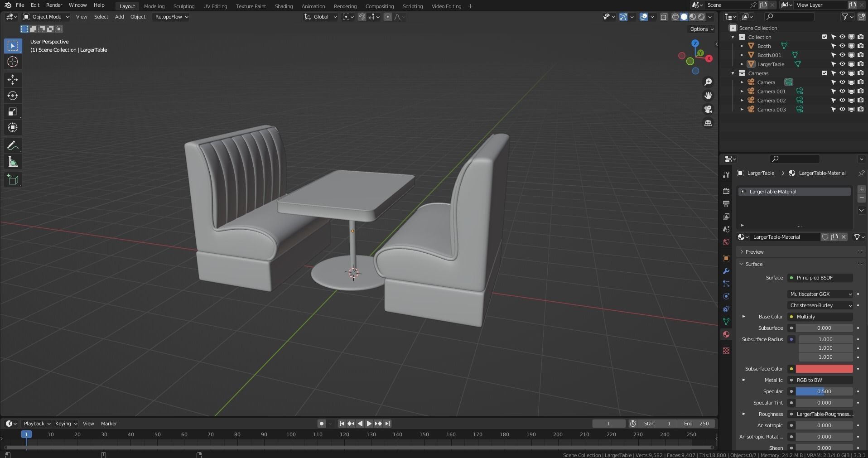Screen dimensions: 868x458
Task: Toggle visibility of Camera.001
Action: 842,91
